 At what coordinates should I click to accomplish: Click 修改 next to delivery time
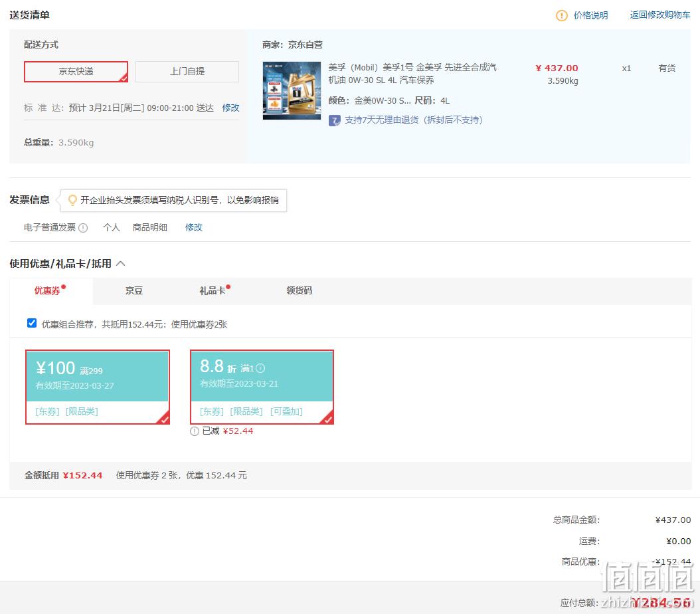pyautogui.click(x=231, y=108)
